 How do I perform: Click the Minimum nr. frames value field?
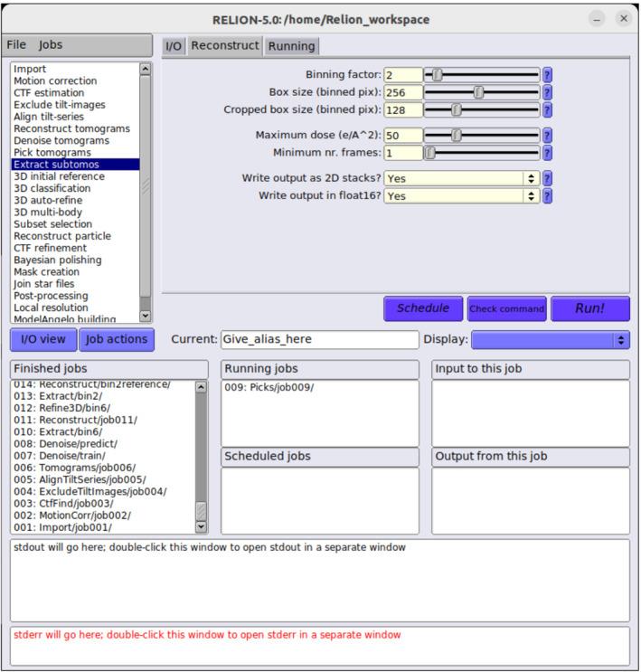coord(403,153)
